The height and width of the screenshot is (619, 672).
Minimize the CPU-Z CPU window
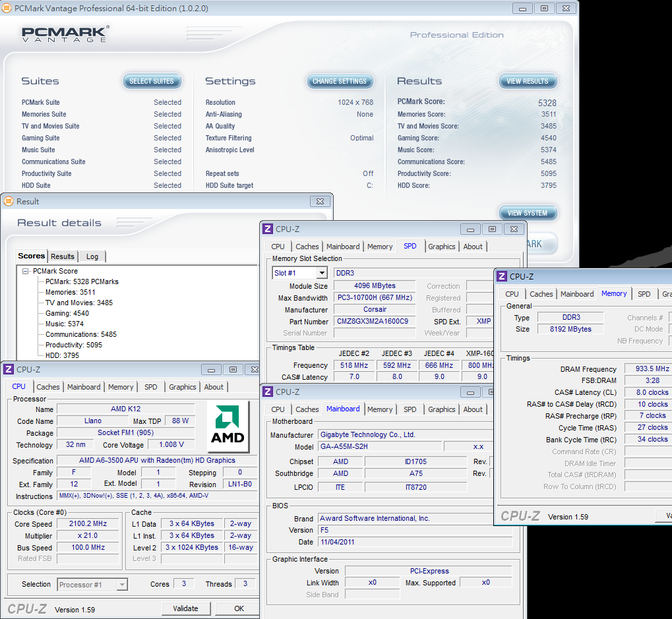pyautogui.click(x=211, y=369)
